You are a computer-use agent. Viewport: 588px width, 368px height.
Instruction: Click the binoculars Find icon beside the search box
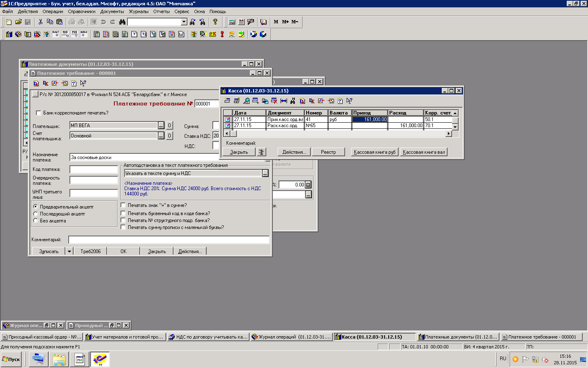(122, 22)
